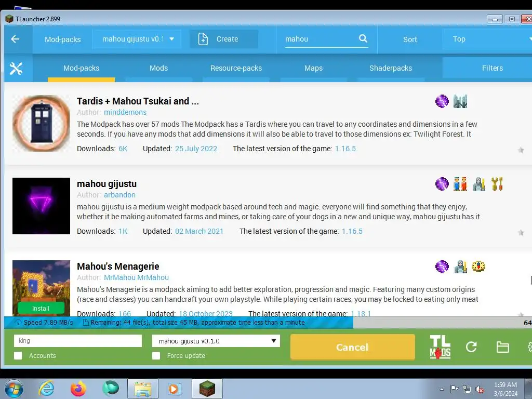Open the wrench and screwdriver tools icon

click(x=16, y=68)
